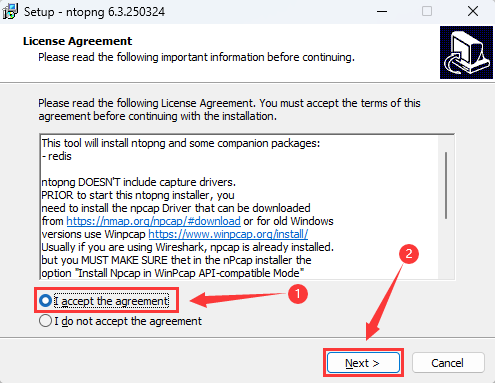
Task: Close the ntopng Setup dialog
Action: pos(473,12)
